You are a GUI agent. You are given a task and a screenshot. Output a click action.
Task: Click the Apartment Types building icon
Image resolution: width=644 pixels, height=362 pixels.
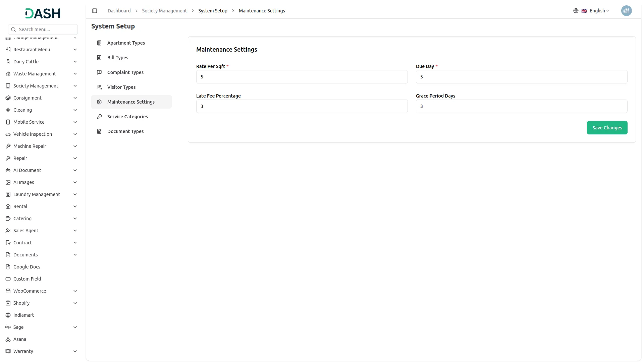(x=99, y=43)
